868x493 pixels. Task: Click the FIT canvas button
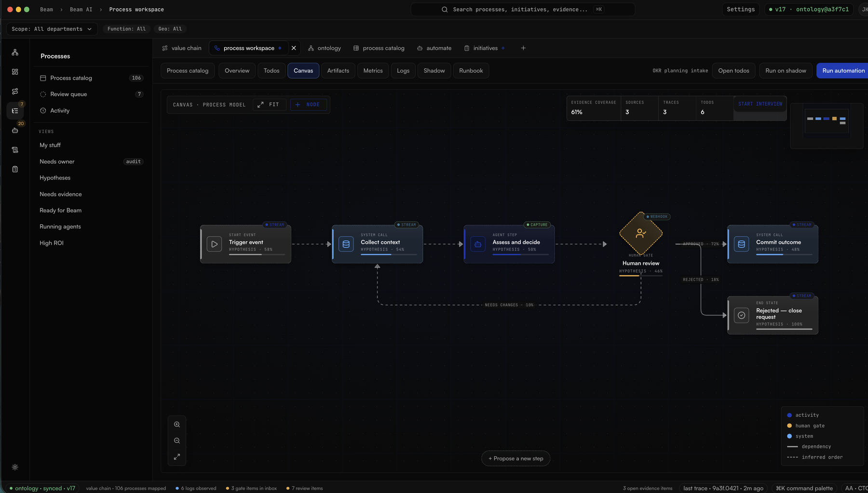[x=269, y=105]
